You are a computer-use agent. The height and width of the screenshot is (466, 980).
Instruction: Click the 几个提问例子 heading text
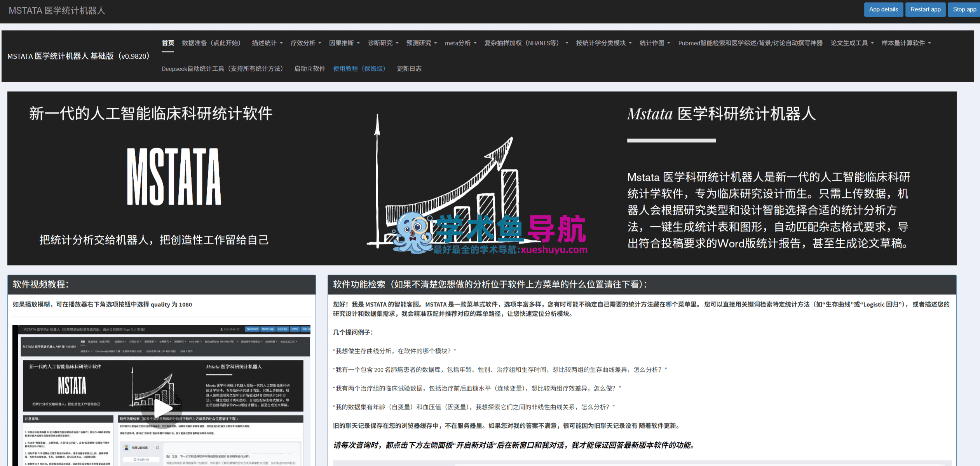[x=353, y=333]
